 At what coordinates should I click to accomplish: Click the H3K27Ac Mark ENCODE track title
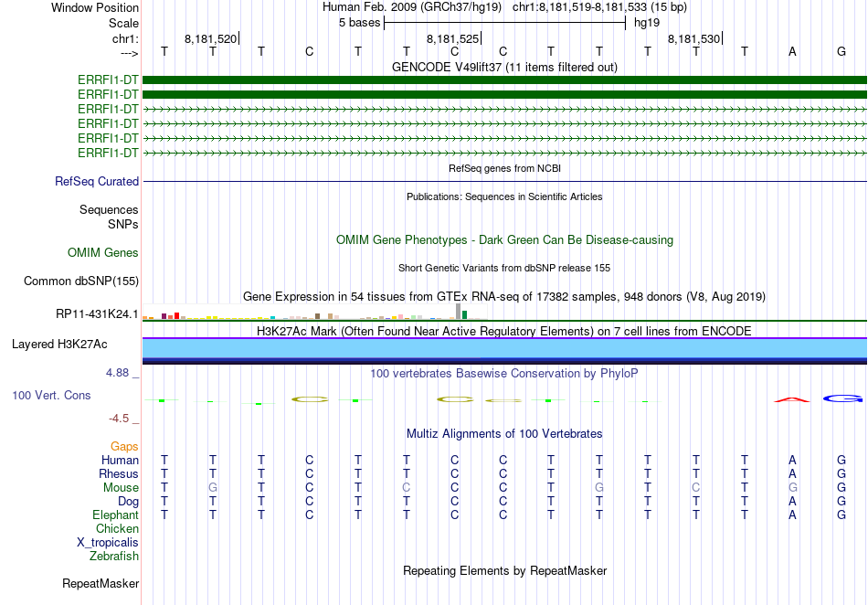[x=504, y=331]
